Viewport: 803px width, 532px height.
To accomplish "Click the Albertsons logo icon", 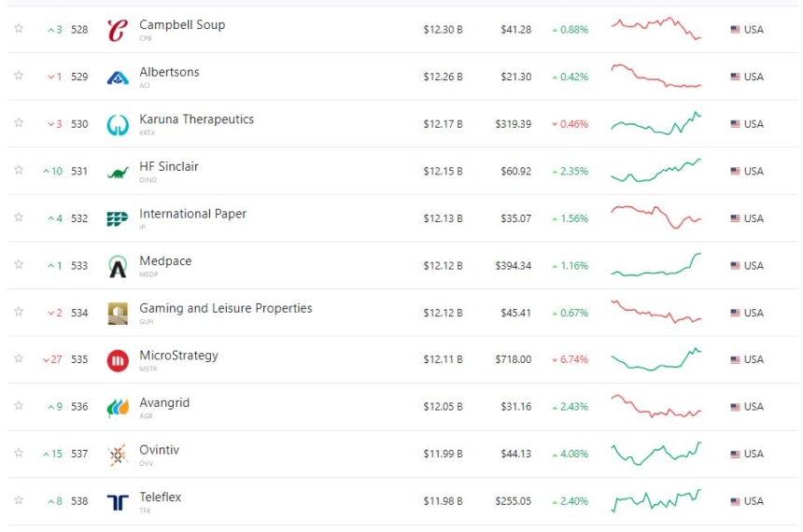I will point(118,77).
